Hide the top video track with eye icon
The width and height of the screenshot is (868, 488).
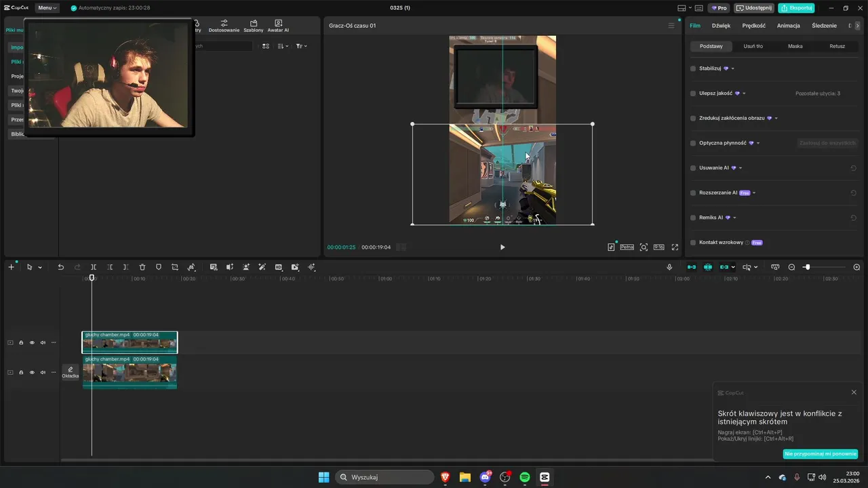32,342
